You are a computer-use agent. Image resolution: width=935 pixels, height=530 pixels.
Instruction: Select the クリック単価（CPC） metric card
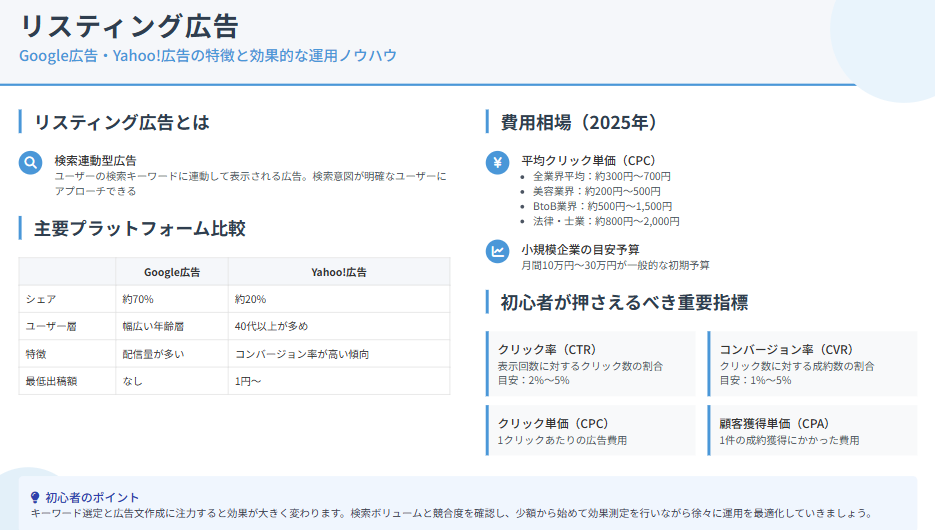(x=591, y=431)
